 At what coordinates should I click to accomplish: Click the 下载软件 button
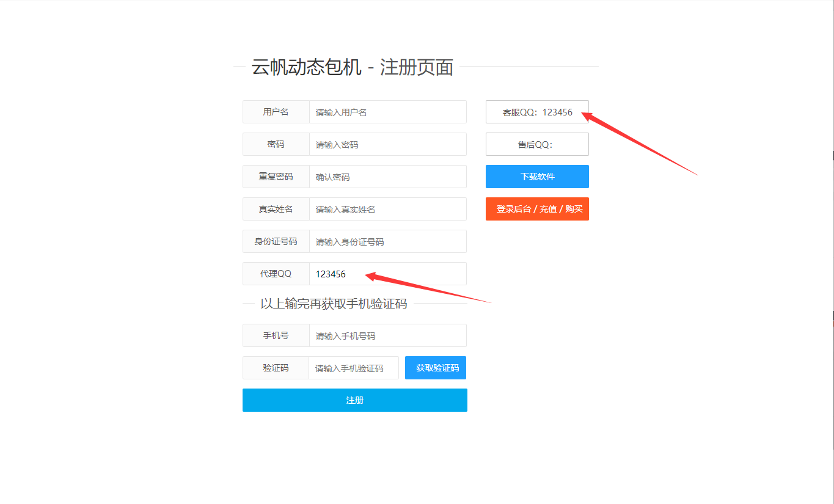click(537, 177)
